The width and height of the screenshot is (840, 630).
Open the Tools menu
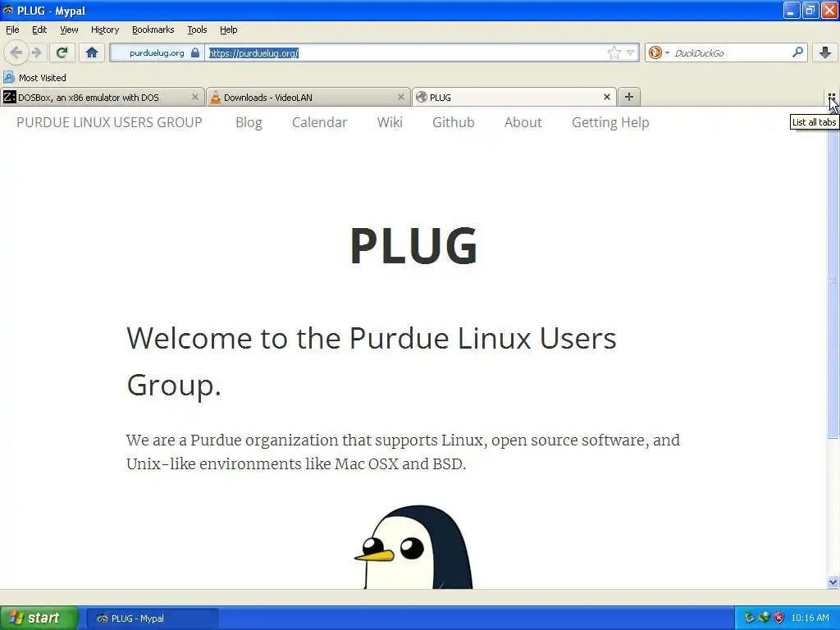[197, 30]
